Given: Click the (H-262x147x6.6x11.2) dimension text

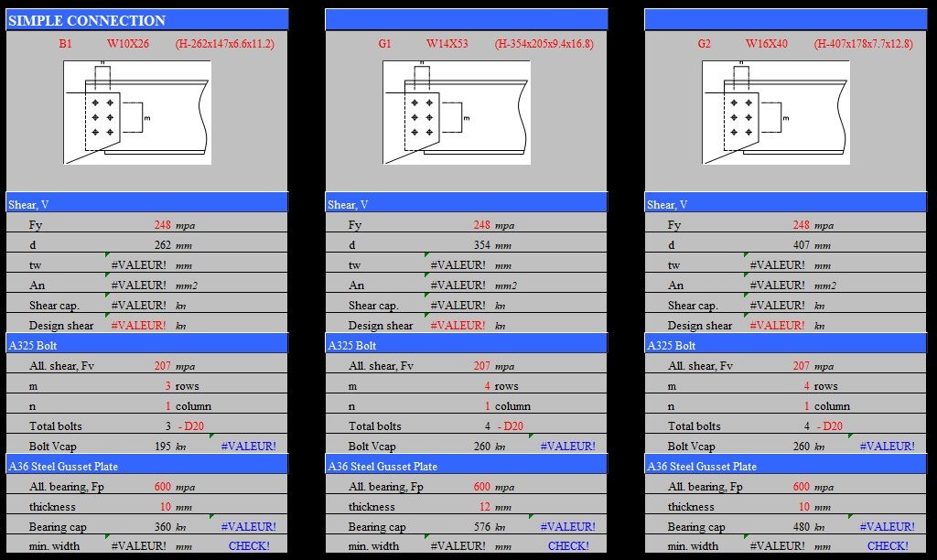Looking at the screenshot, I should (225, 44).
